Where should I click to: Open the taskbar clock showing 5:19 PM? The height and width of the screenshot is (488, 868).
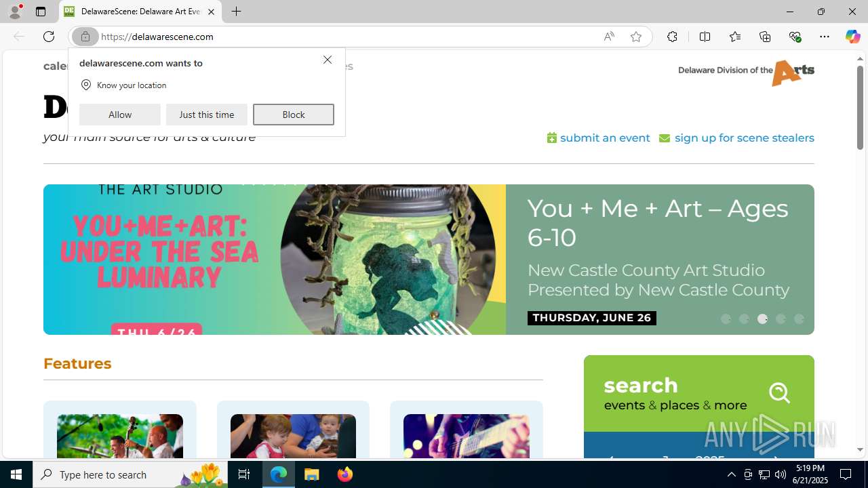(x=810, y=474)
